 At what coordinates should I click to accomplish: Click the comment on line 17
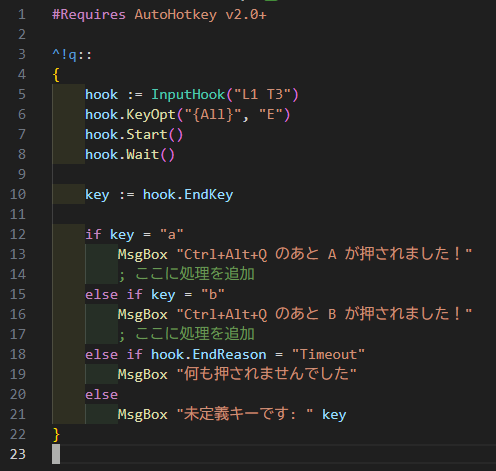coord(186,334)
